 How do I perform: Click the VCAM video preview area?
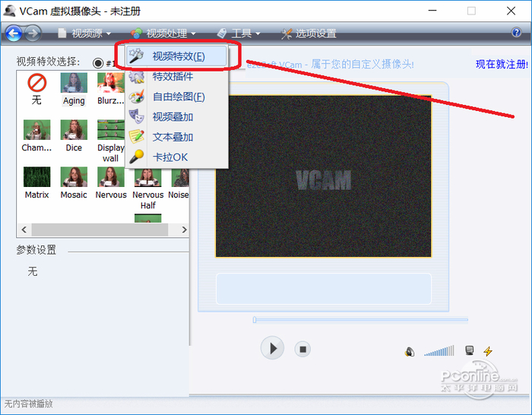pos(323,176)
